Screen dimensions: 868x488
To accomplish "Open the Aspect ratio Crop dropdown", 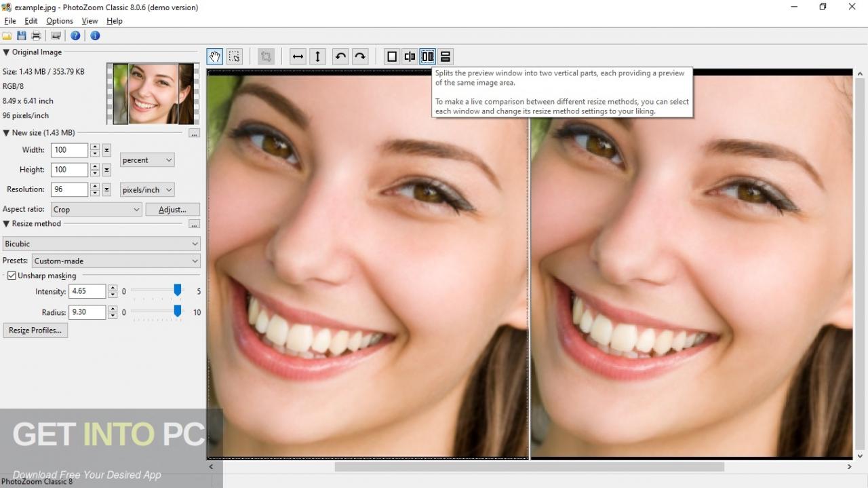I will click(96, 210).
